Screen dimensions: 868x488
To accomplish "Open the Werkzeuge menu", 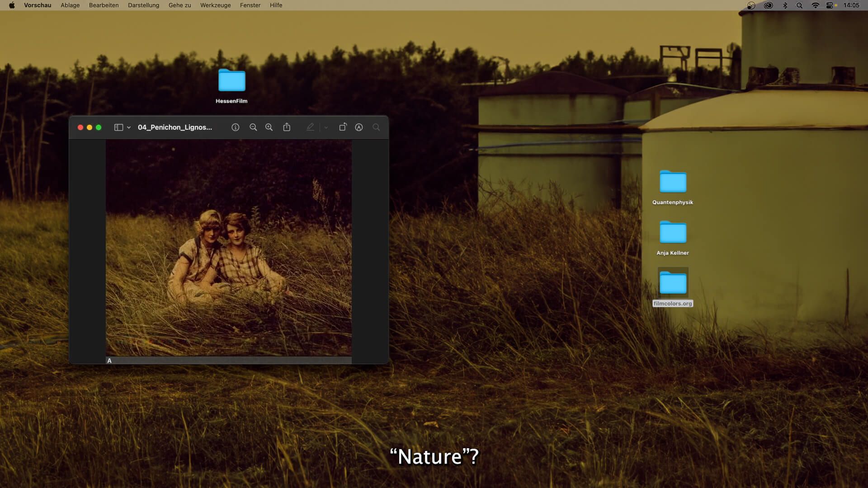I will [x=216, y=5].
